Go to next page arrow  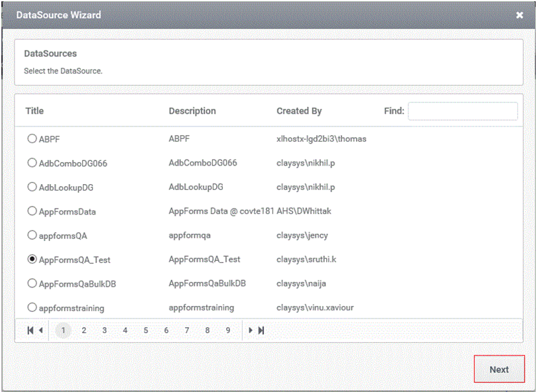pyautogui.click(x=251, y=330)
